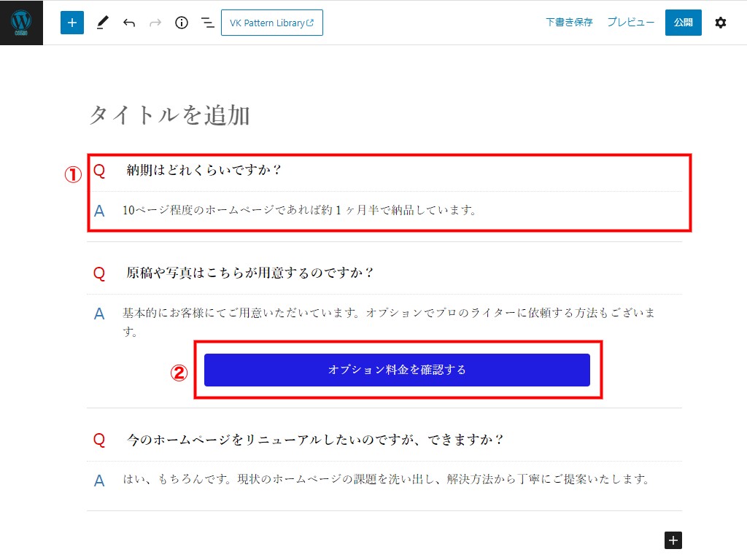Click the オプション料金を確認する button
The image size is (747, 560).
point(397,370)
